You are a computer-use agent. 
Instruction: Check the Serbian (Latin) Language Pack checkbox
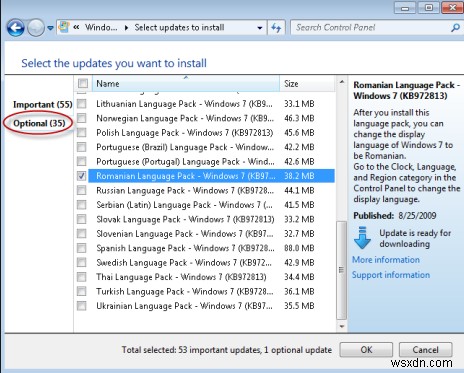81,205
